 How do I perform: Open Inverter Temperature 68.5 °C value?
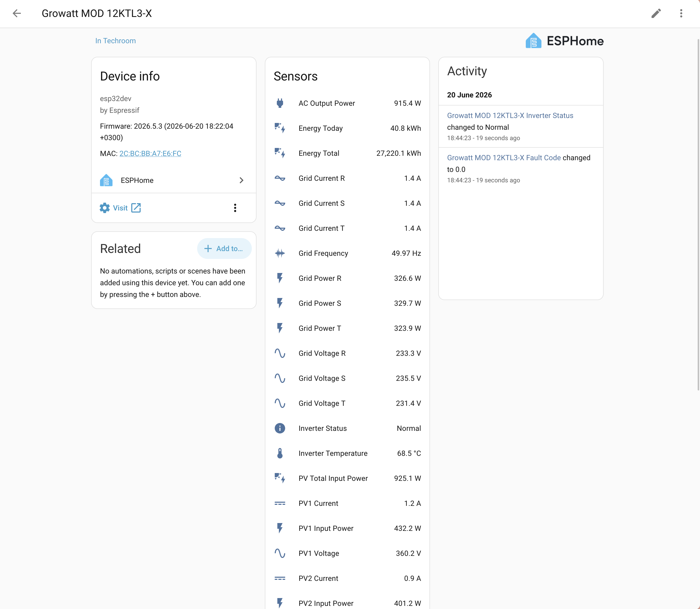(x=409, y=453)
